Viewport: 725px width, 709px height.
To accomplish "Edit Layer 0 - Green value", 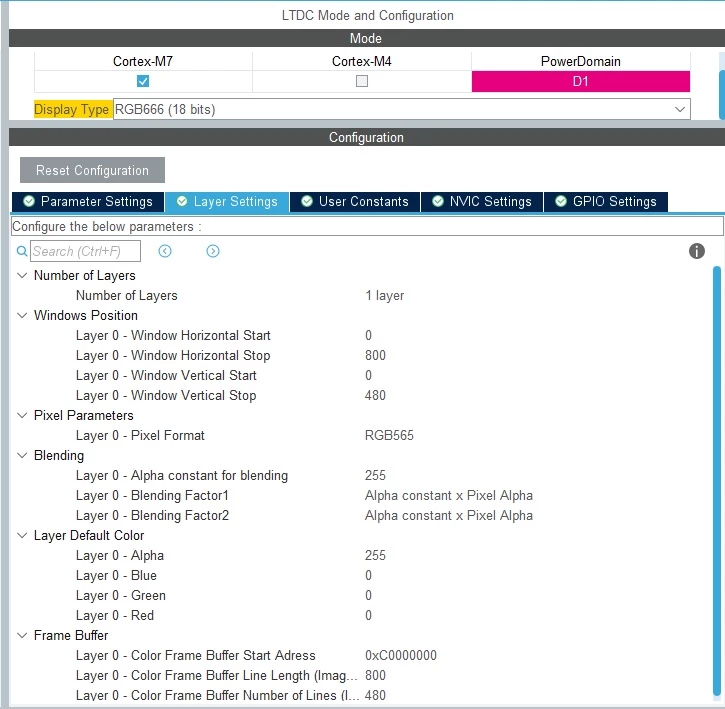I will [x=369, y=596].
